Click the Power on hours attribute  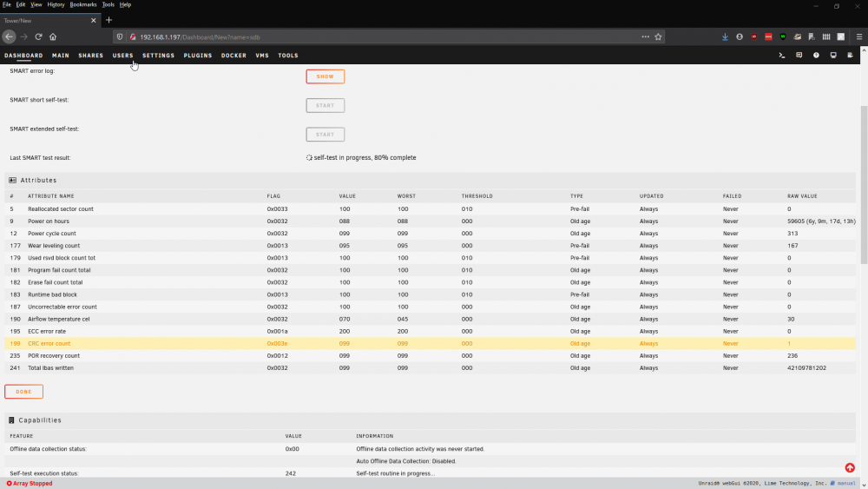tap(49, 221)
